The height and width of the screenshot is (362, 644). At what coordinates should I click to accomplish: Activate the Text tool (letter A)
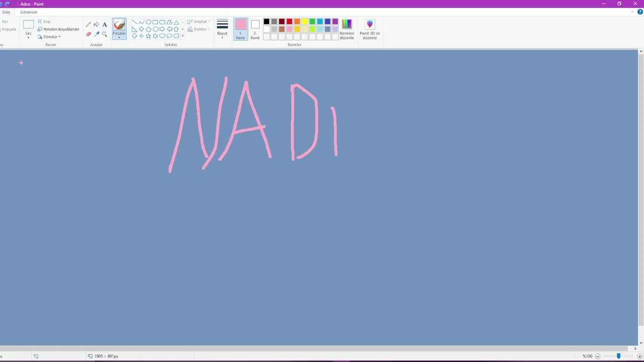tap(105, 25)
